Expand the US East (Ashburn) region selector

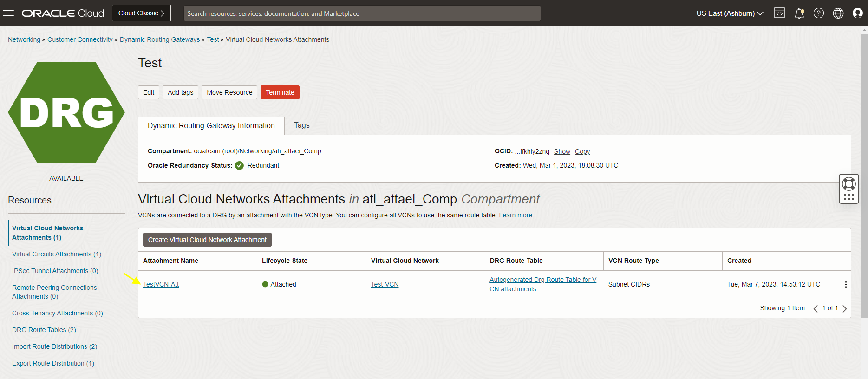730,13
